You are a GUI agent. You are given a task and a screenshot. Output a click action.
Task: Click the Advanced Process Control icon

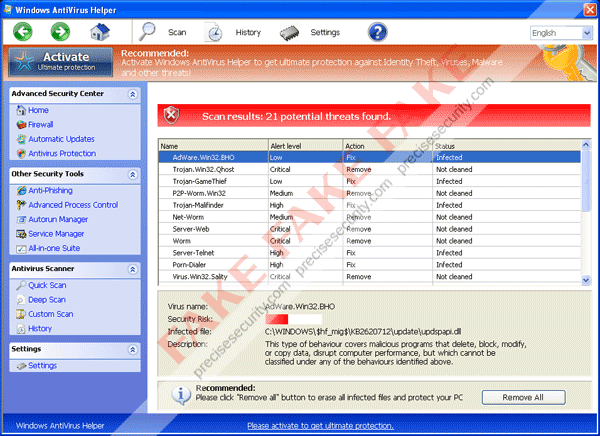(21, 205)
